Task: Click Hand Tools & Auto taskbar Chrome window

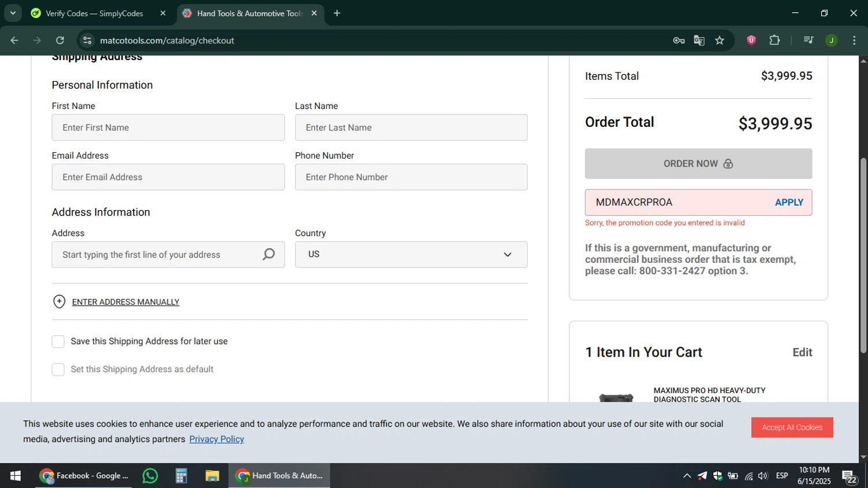Action: point(279,476)
